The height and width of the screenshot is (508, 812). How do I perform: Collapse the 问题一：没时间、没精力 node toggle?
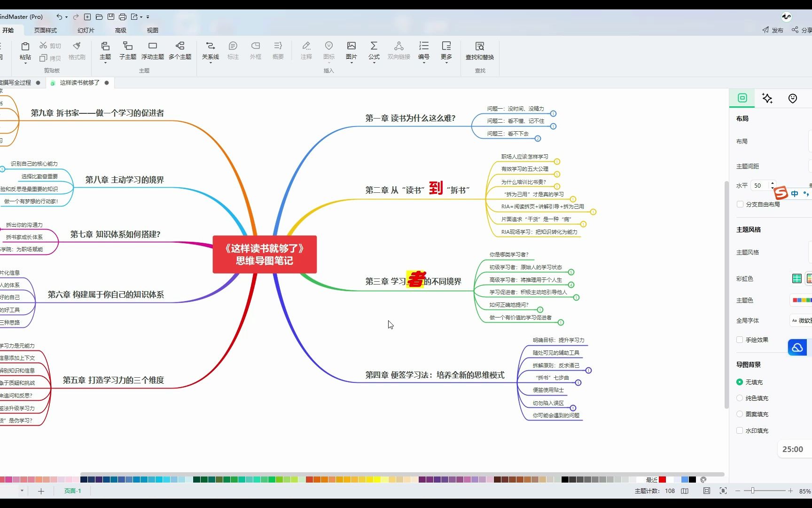click(x=554, y=113)
